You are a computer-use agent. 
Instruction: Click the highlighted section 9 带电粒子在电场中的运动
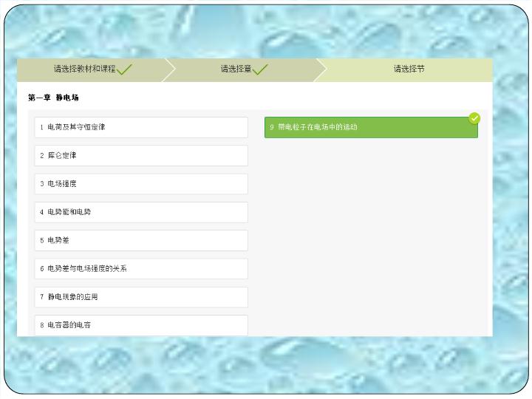[371, 128]
